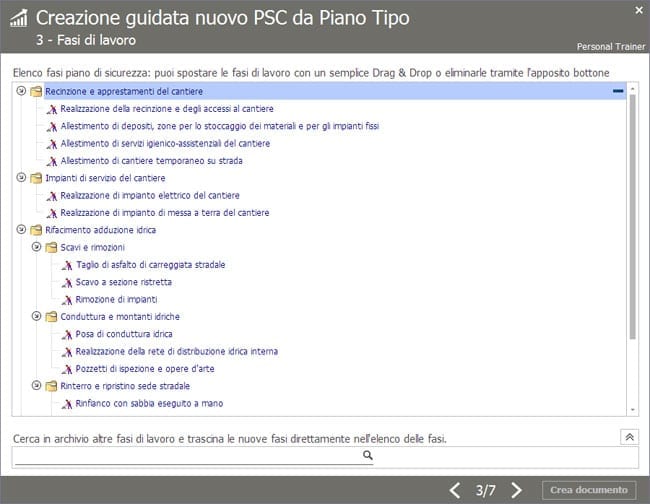Screen dimensions: 650x504
Task: Click the folder icon of Scavi e rimozioni
Action: 51,247
